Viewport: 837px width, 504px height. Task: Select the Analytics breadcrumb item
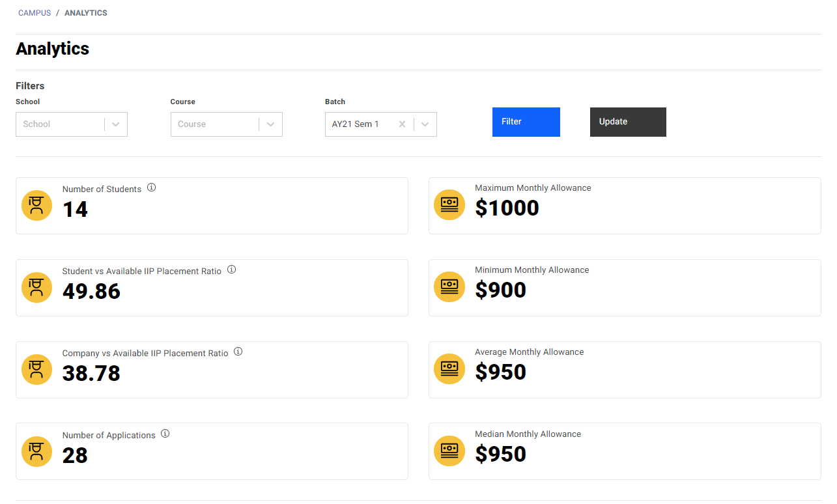tap(86, 13)
